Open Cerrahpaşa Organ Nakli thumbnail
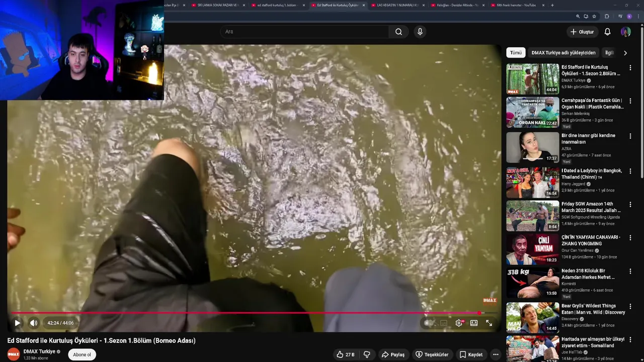This screenshot has width=644, height=362. [x=533, y=112]
